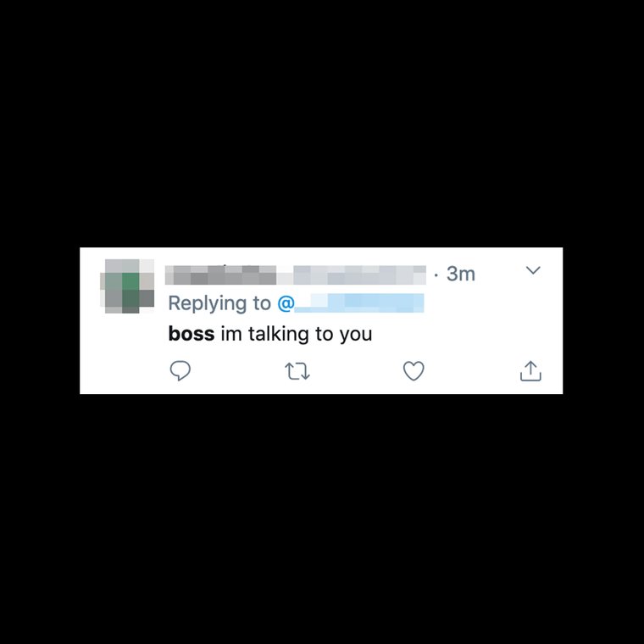Open the share tweet icon
This screenshot has height=644, width=644.
[530, 371]
